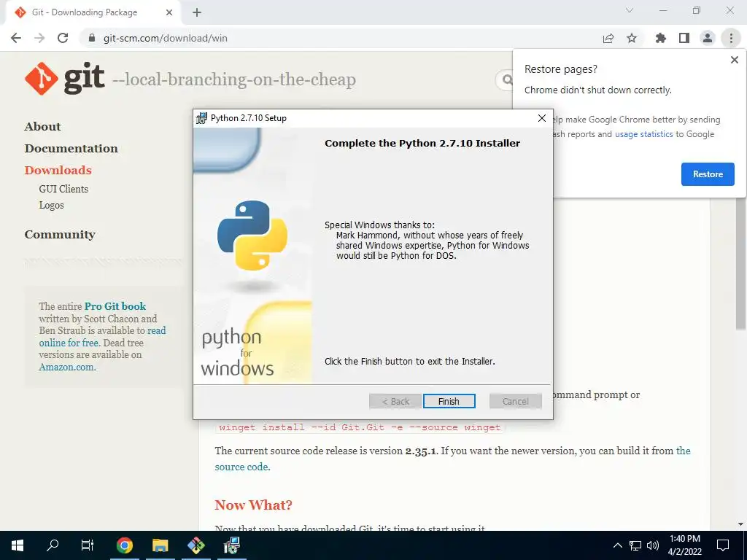Open Logos sub-link

tap(52, 205)
